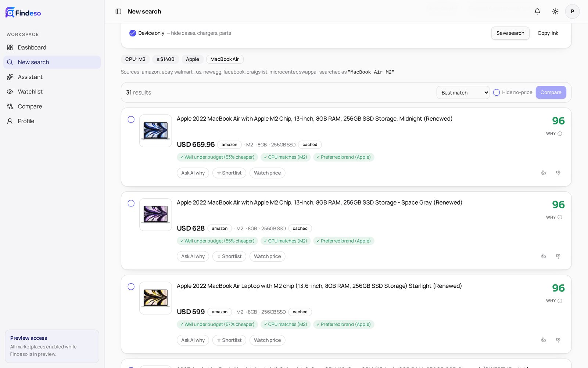Image resolution: width=588 pixels, height=368 pixels.
Task: Switch theme with sun icon
Action: [555, 11]
